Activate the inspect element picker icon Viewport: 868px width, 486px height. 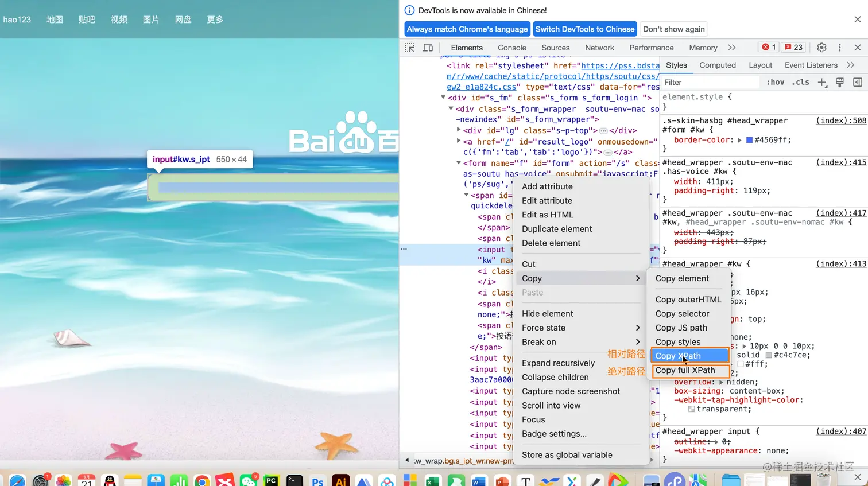tap(409, 48)
